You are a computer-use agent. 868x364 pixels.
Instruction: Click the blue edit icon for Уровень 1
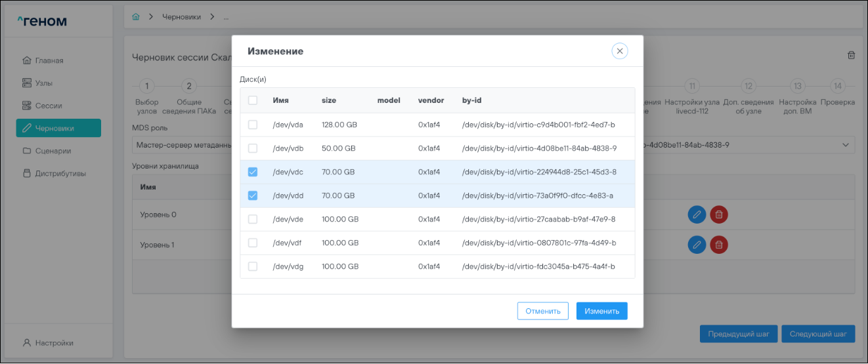pos(697,245)
